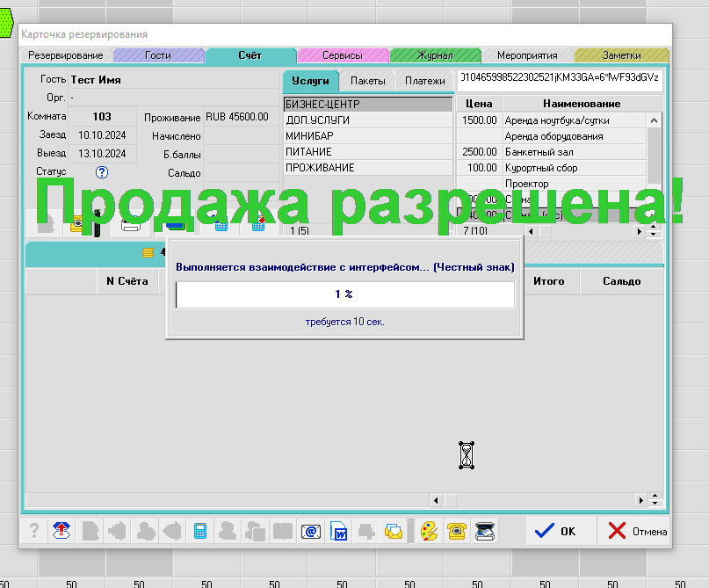Click the envelopes mail icon
This screenshot has height=588, width=709.
click(x=394, y=531)
